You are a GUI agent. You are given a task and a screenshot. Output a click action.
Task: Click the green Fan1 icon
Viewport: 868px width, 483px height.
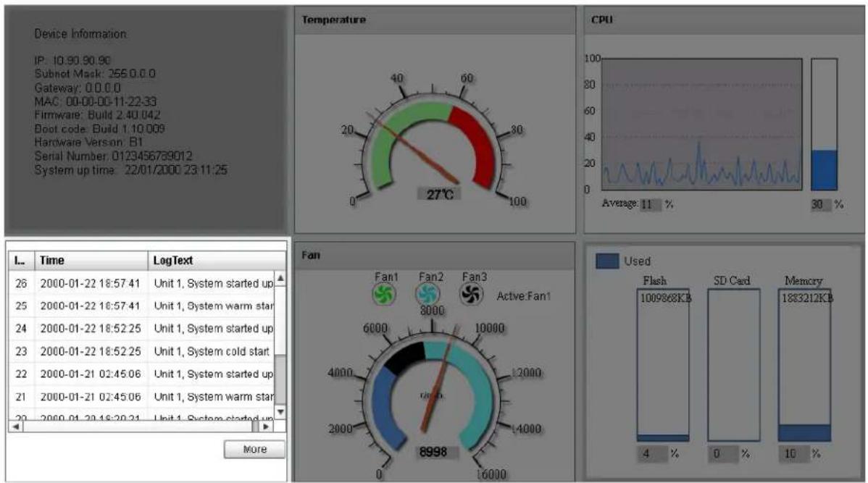tap(384, 294)
